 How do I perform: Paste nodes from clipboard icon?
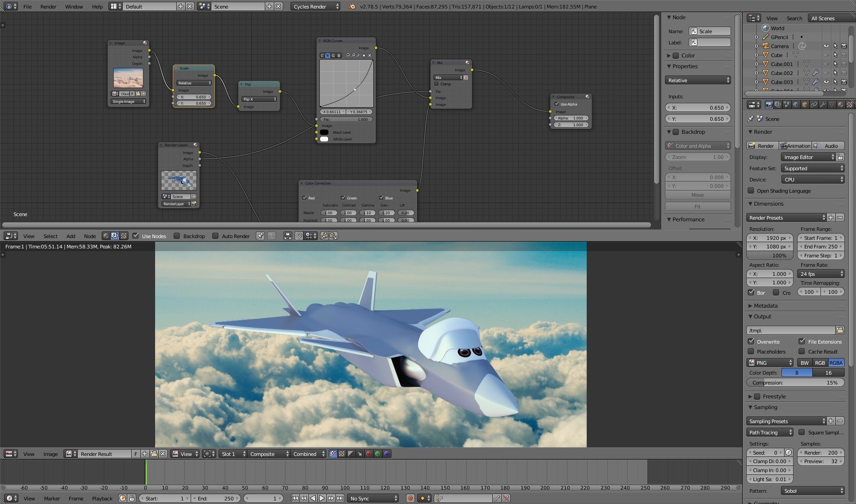point(334,236)
